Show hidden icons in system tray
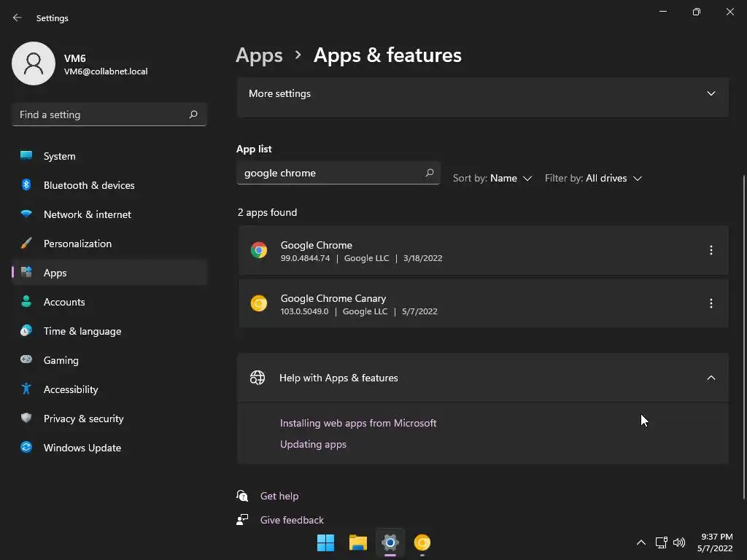Viewport: 747px width, 560px height. (x=641, y=542)
